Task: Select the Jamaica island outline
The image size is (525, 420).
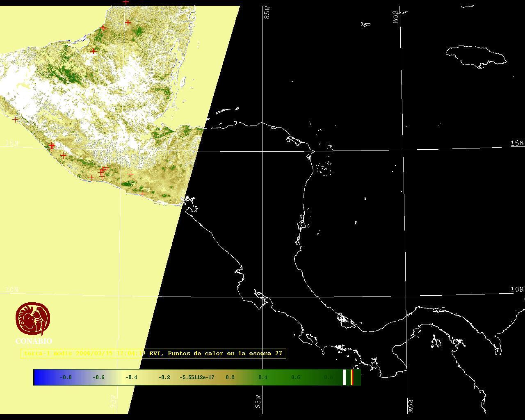Action: point(477,56)
